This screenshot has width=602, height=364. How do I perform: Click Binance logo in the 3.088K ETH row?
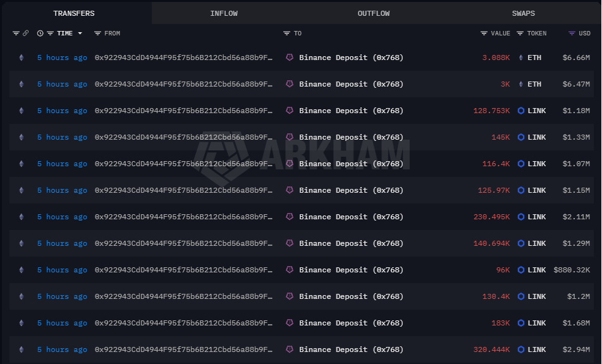point(290,58)
